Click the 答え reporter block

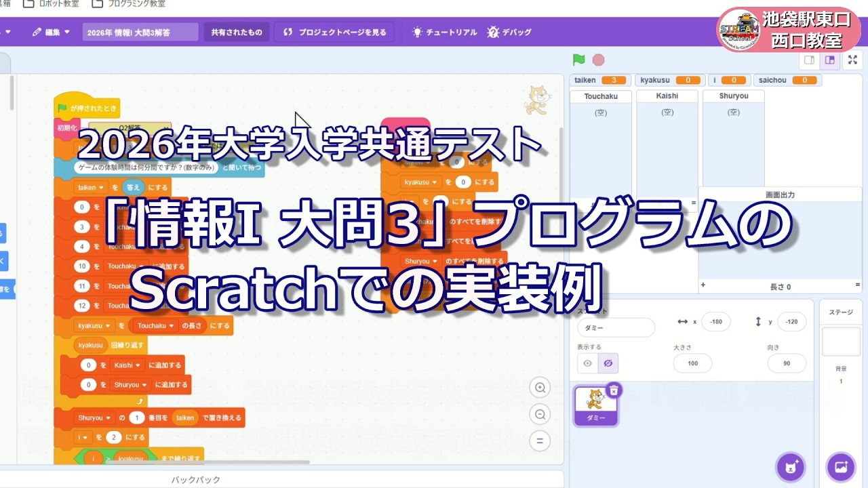[x=133, y=187]
